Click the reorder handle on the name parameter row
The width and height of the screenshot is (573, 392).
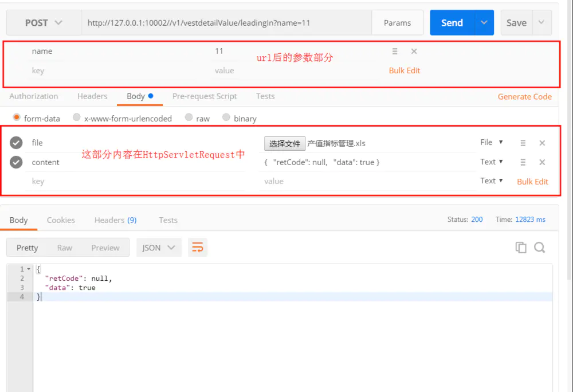coord(395,51)
